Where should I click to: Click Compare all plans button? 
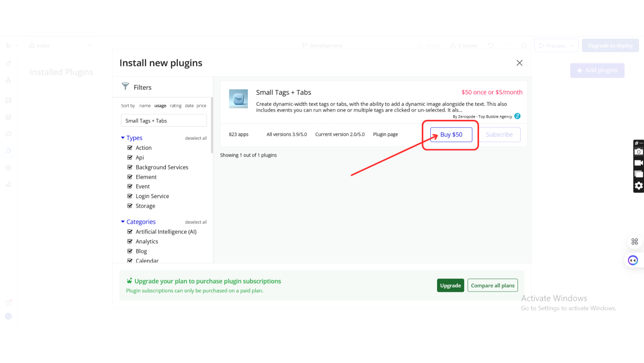click(x=493, y=286)
